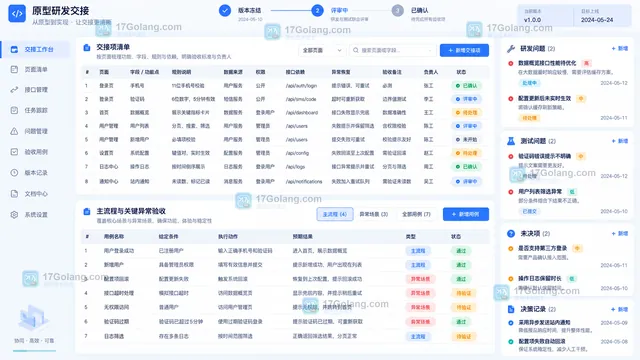Click the 处理中 tag in 研发问题
The height and width of the screenshot is (360, 640).
(529, 83)
